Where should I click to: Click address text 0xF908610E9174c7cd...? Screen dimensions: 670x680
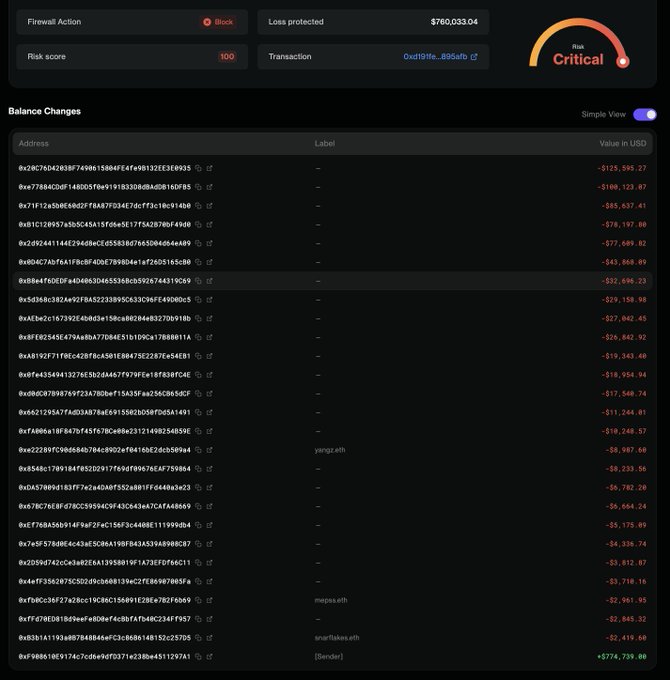coord(105,657)
